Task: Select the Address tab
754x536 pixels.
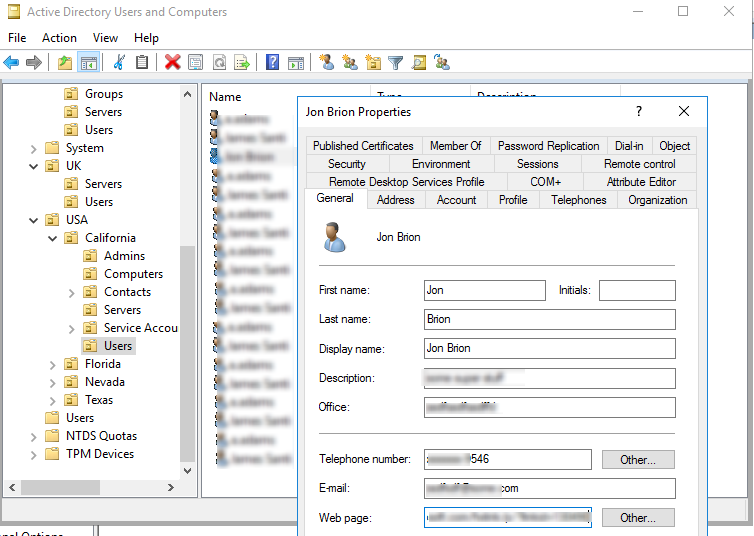Action: click(395, 200)
